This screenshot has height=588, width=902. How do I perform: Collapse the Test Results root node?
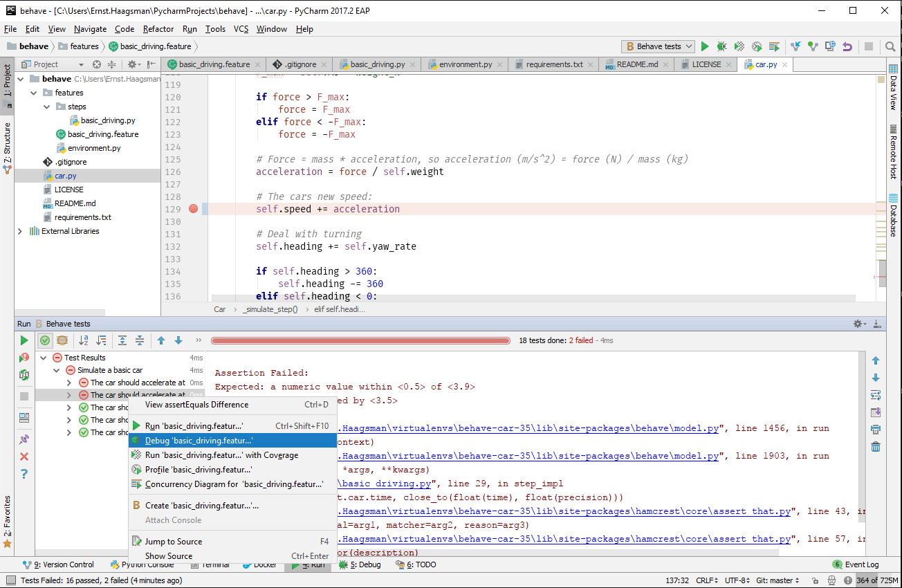click(44, 358)
